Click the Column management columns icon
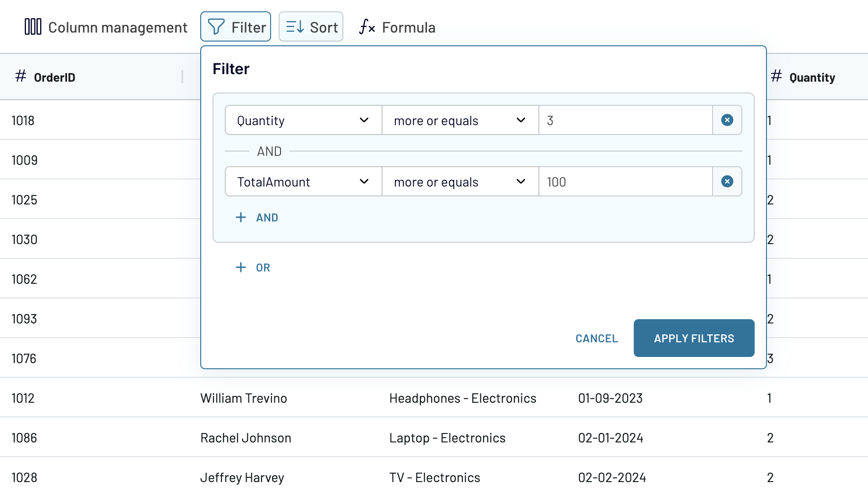Image resolution: width=868 pixels, height=492 pixels. click(x=33, y=27)
